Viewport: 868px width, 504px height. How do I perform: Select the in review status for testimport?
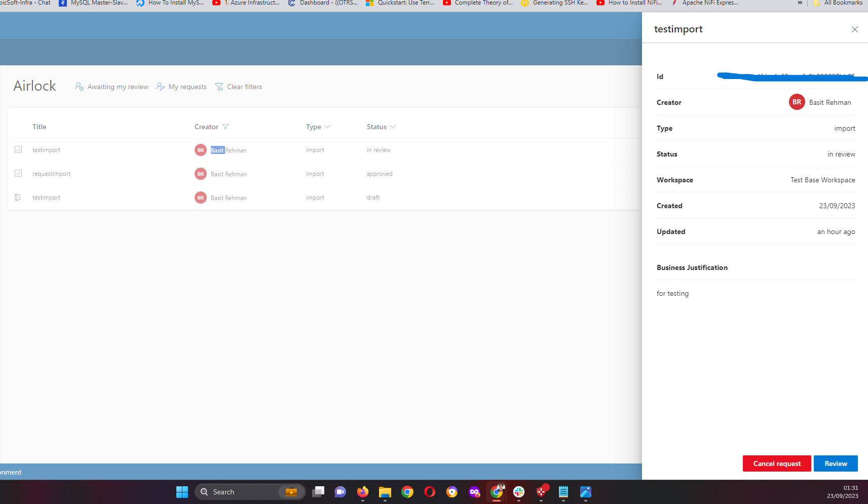pyautogui.click(x=379, y=150)
